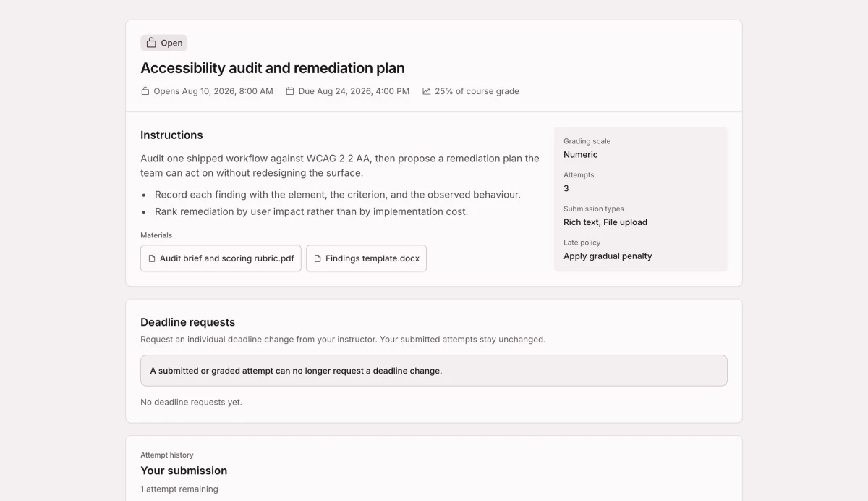The width and height of the screenshot is (868, 501).
Task: Click the Instructions heading
Action: [x=171, y=135]
